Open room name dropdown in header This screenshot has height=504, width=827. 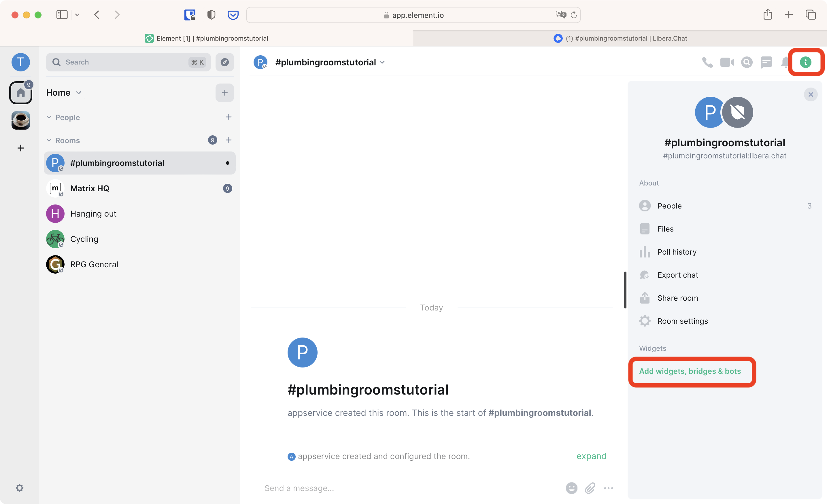coord(382,62)
